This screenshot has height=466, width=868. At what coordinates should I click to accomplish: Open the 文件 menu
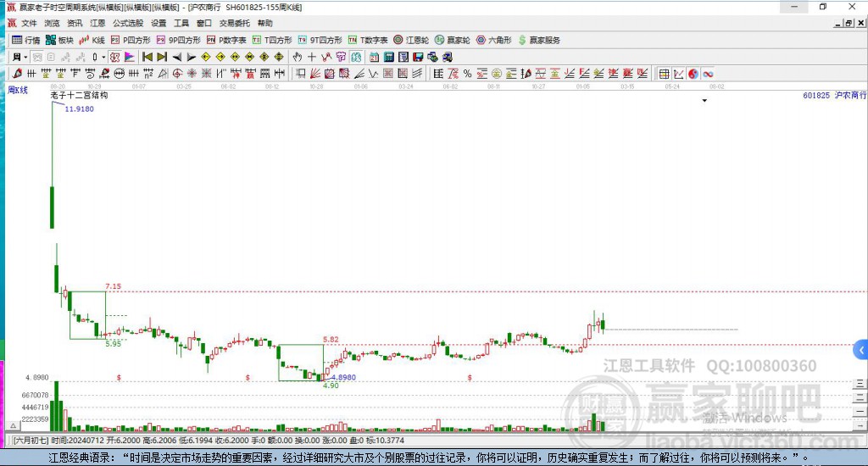click(x=29, y=23)
